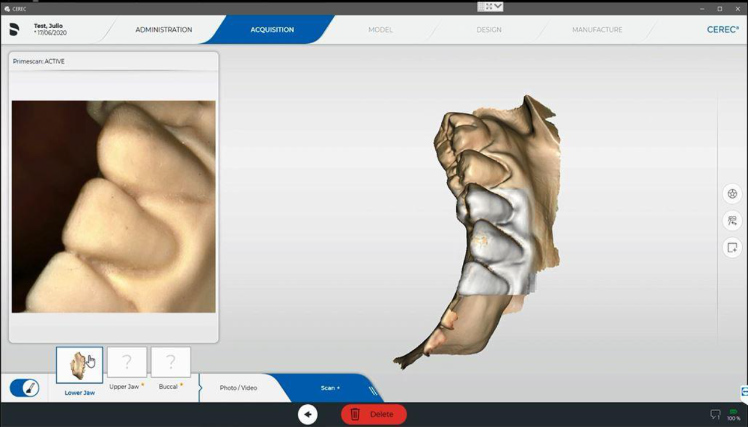Click the back arrow button
The image size is (748, 427).
tap(308, 414)
